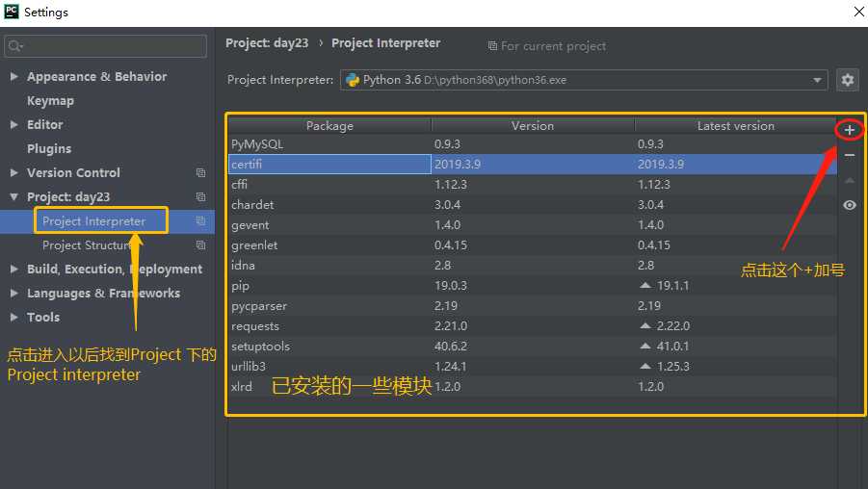Collapse the Project: day23 section
This screenshot has width=868, height=489.
coord(13,197)
